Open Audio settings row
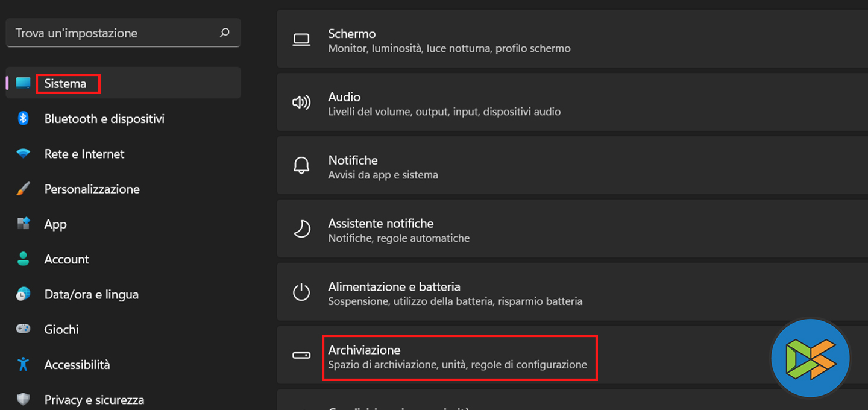 click(444, 104)
